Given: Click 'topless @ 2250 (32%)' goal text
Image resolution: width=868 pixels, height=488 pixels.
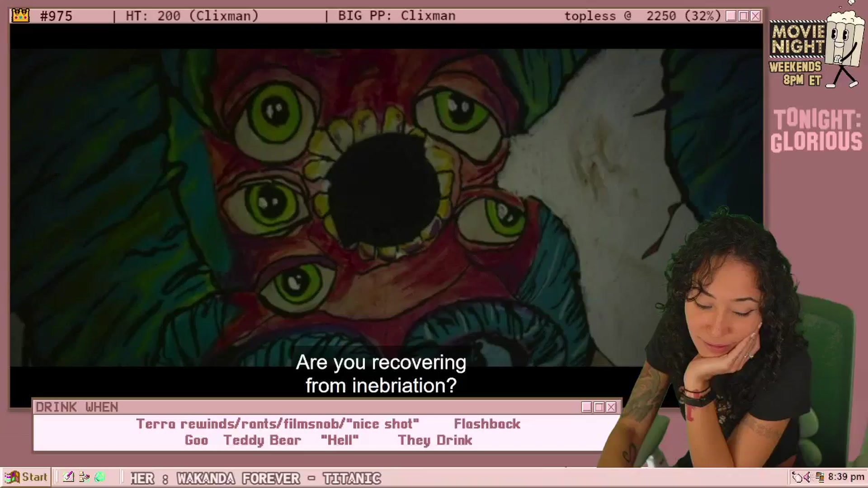Looking at the screenshot, I should [642, 16].
